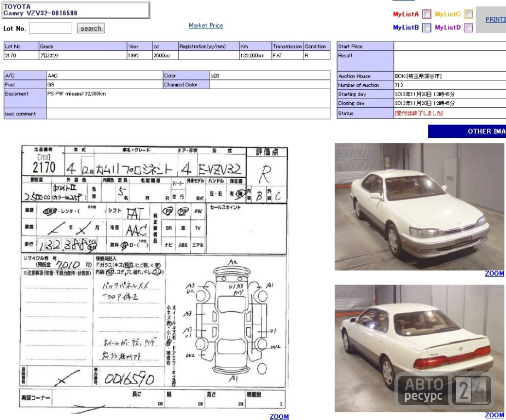Click the search button

pos(91,28)
